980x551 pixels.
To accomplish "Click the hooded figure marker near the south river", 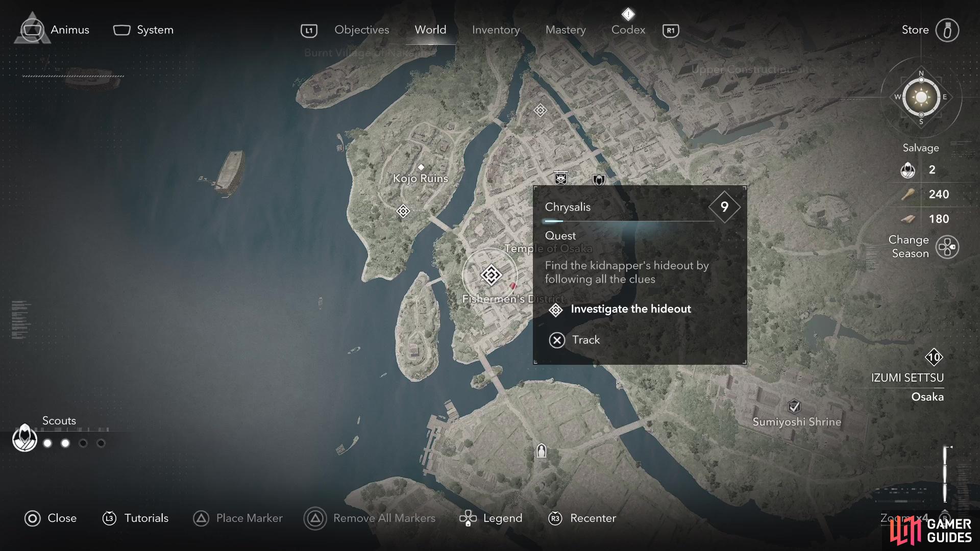I will pos(541,451).
